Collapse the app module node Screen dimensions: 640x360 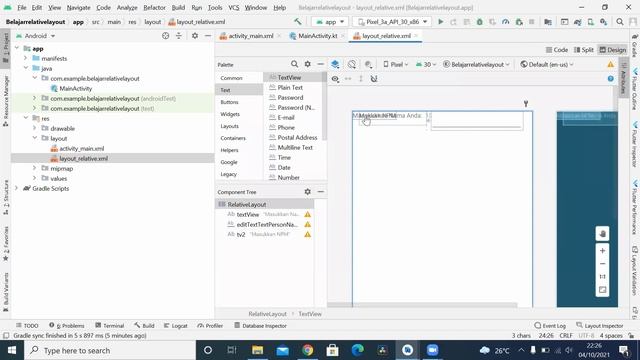coord(17,48)
